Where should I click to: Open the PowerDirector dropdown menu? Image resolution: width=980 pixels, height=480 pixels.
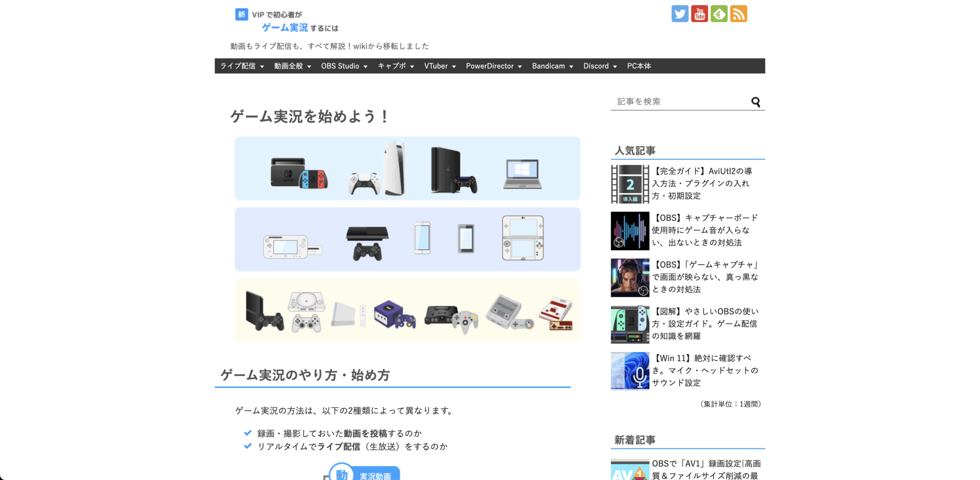pyautogui.click(x=493, y=66)
